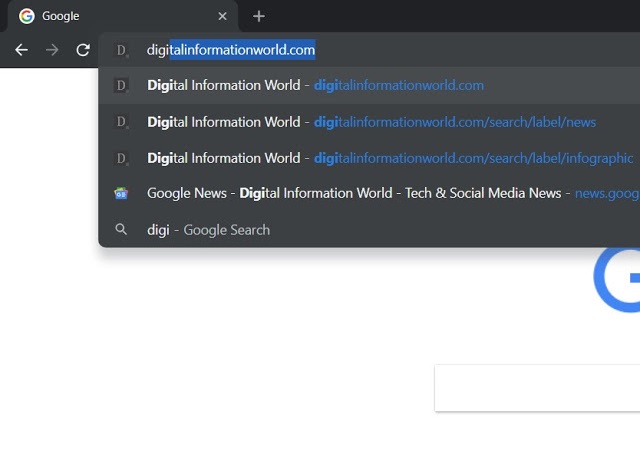Click the address bar text digitalinformationworld.com
Screen dimensions: 640x463
231,50
